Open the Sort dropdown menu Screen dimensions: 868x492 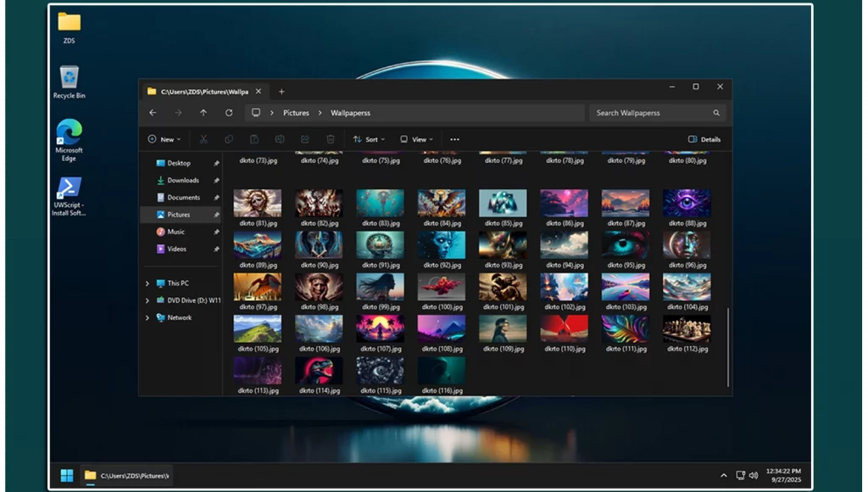coord(369,139)
